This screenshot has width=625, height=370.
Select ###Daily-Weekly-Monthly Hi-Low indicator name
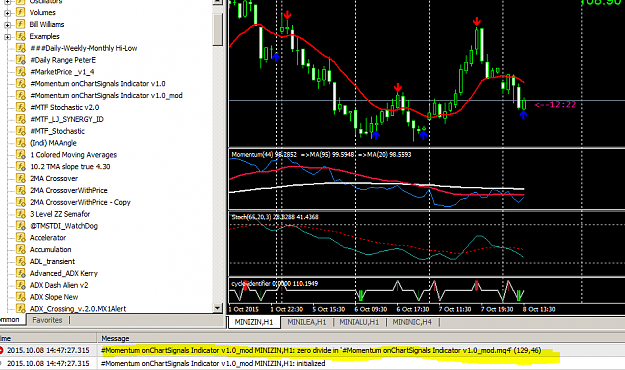click(84, 48)
